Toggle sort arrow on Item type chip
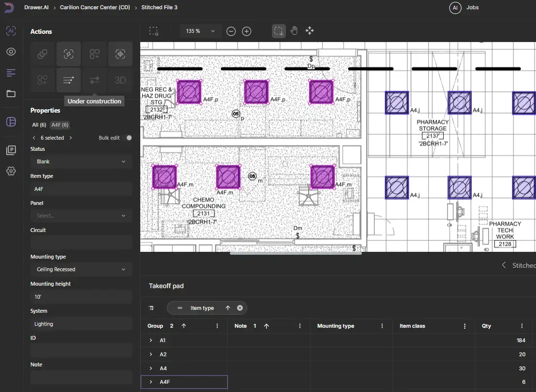Image resolution: width=536 pixels, height=392 pixels. pyautogui.click(x=228, y=308)
